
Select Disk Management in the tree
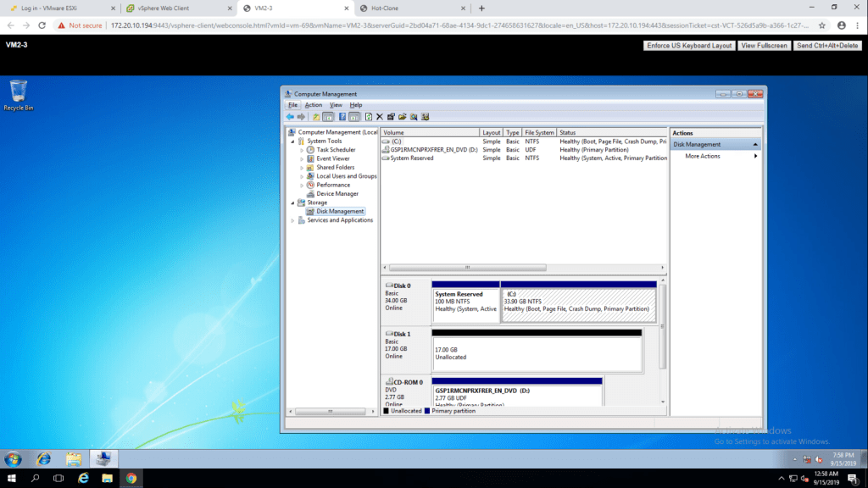pos(340,212)
